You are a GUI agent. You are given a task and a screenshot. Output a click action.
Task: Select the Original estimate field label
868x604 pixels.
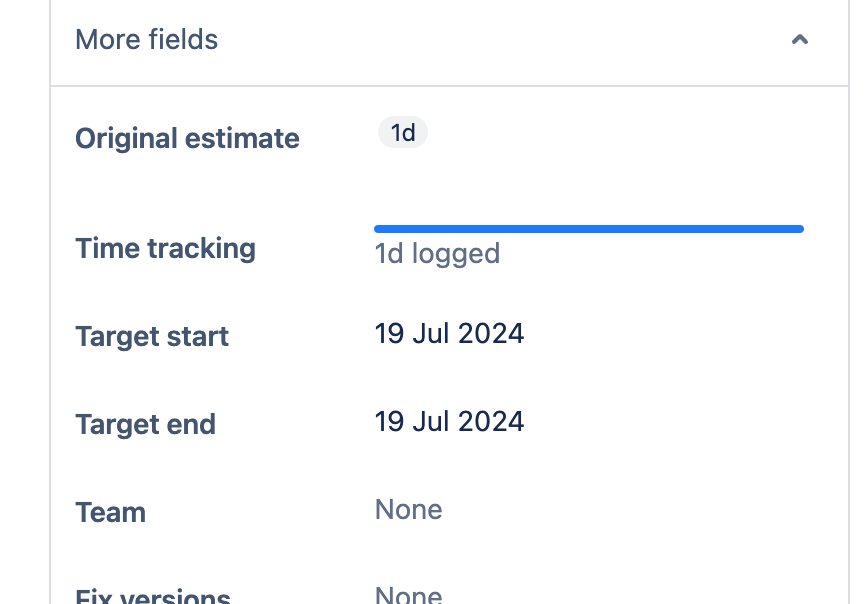point(187,138)
